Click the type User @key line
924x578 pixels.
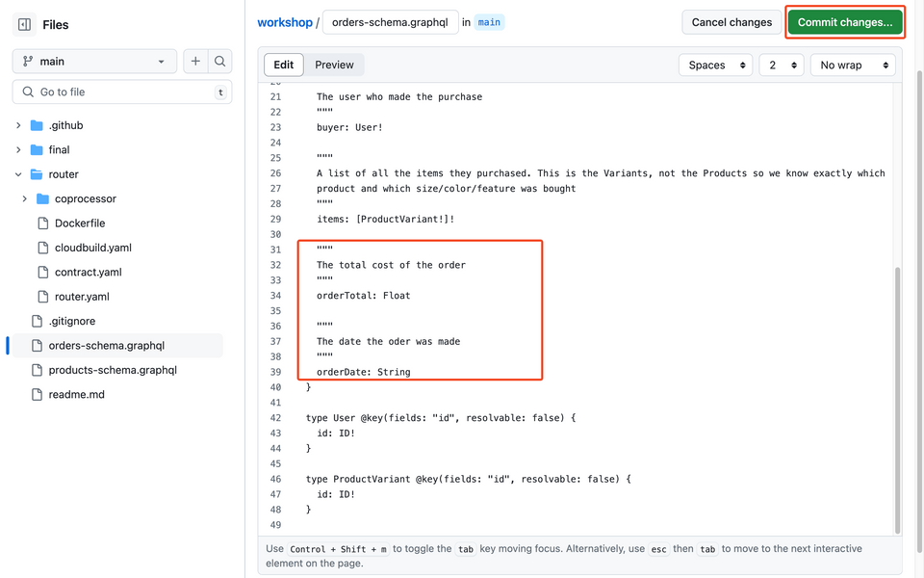point(440,417)
